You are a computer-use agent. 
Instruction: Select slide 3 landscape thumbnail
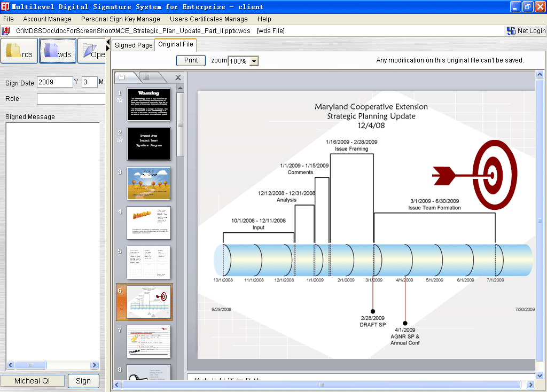(x=149, y=183)
